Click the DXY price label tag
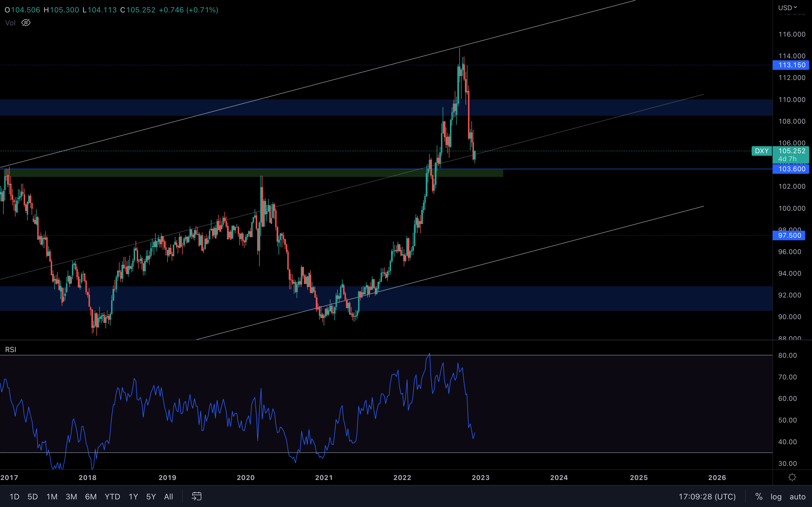Viewport: 812px width, 507px height. click(x=761, y=151)
